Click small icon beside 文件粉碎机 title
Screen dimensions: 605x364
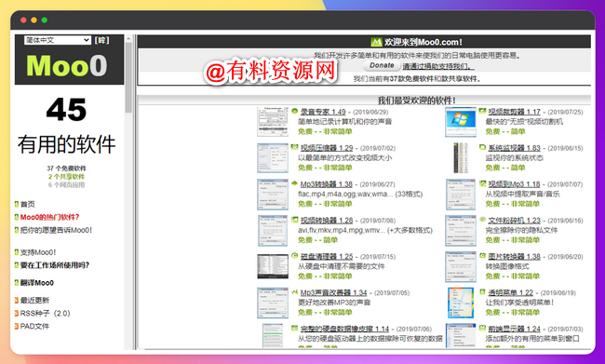coord(482,220)
